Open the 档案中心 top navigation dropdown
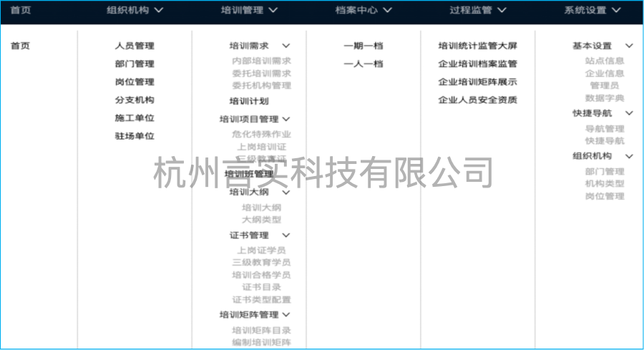Viewport: 644px width, 350px height. 364,10
